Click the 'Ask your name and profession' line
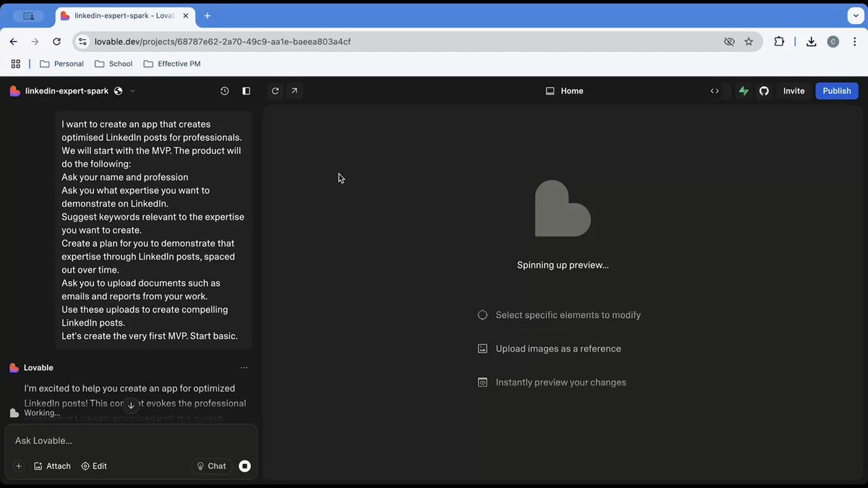 click(125, 177)
